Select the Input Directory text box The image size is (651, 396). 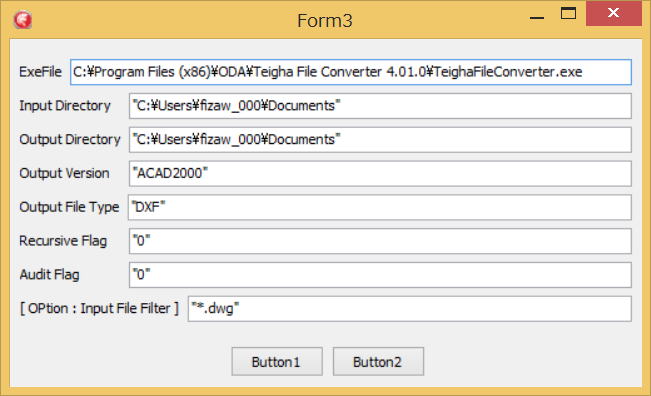pos(380,106)
